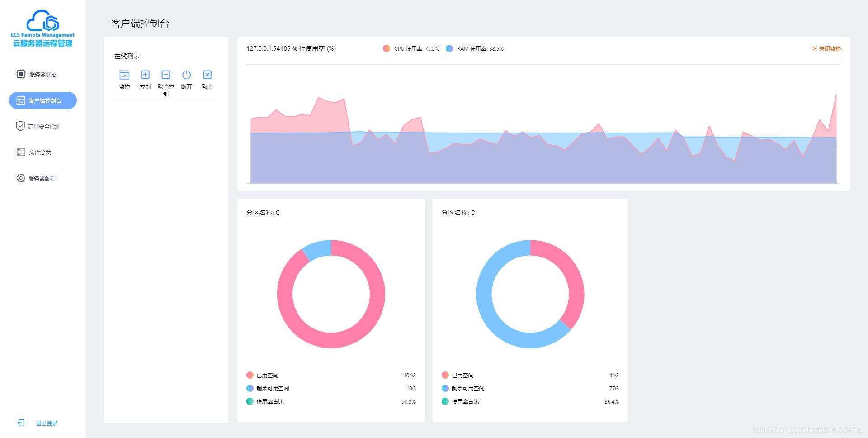Click the shield icon beside 流量安全检测
Image resolution: width=868 pixels, height=438 pixels.
pos(20,126)
